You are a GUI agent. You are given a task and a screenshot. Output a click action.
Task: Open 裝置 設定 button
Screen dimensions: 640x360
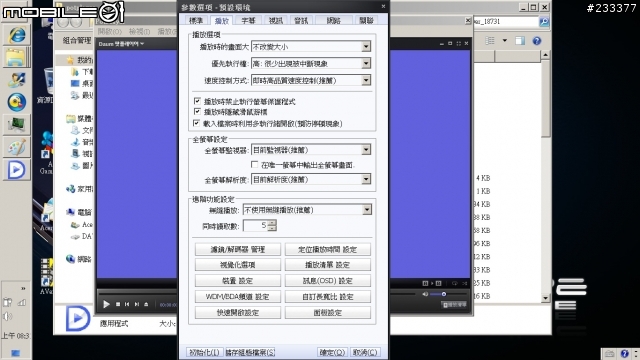[238, 281]
